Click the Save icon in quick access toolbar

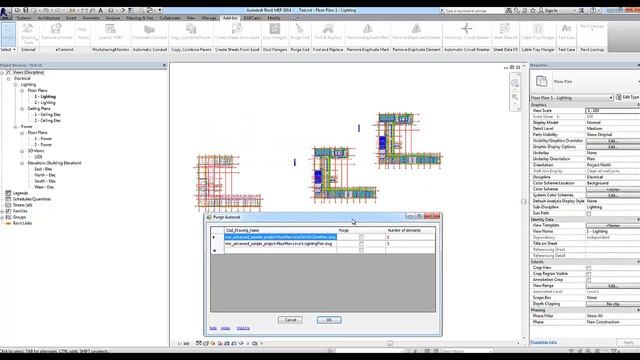[25, 10]
